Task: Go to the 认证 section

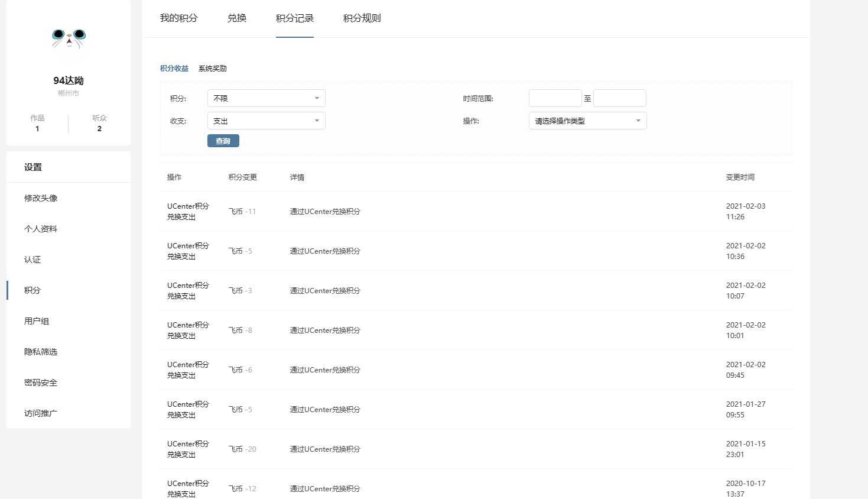Action: tap(32, 259)
